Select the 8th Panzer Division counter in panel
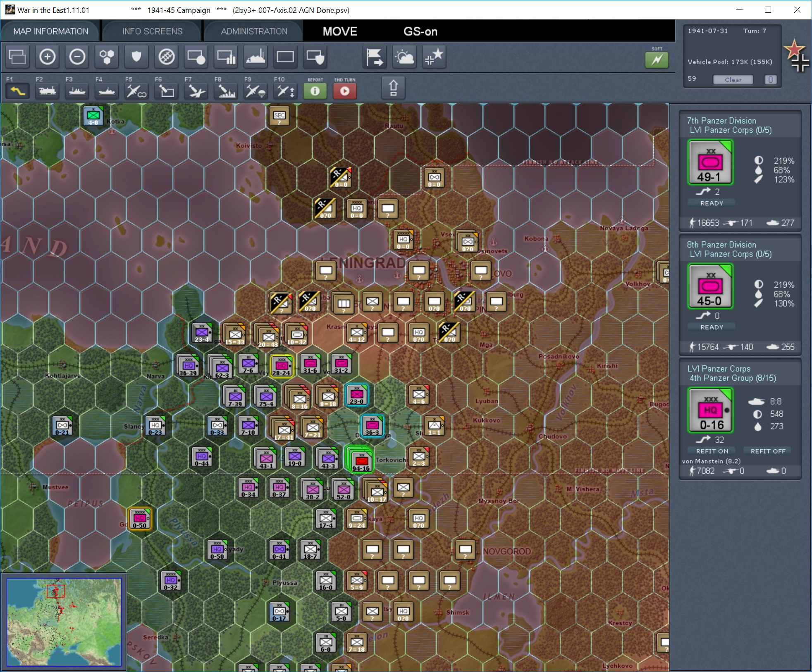 [710, 286]
